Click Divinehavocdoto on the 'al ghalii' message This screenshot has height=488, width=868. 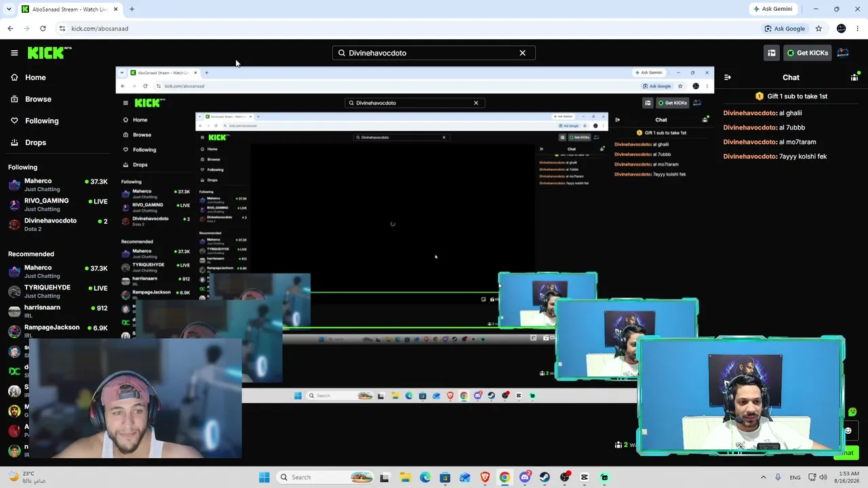point(749,113)
